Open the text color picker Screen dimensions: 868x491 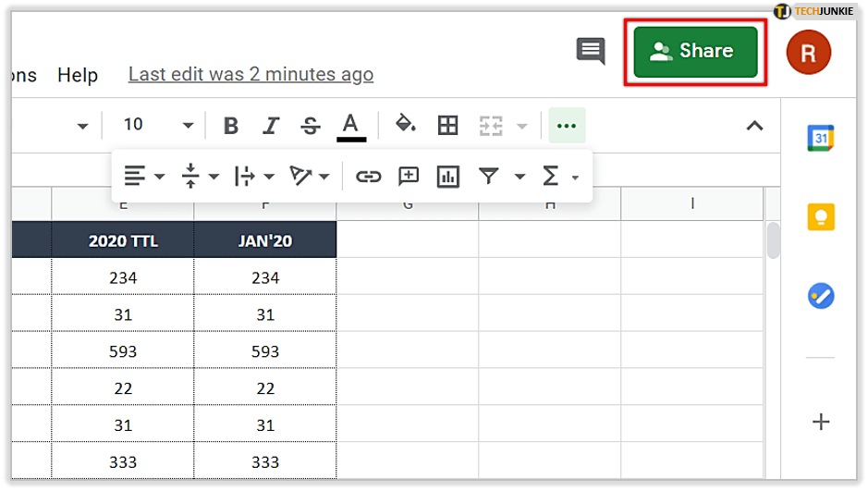point(350,126)
